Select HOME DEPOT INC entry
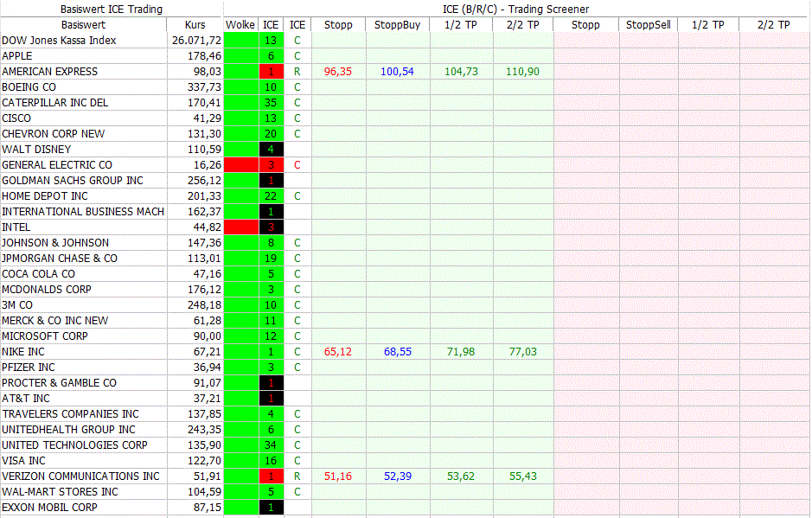 pyautogui.click(x=45, y=195)
